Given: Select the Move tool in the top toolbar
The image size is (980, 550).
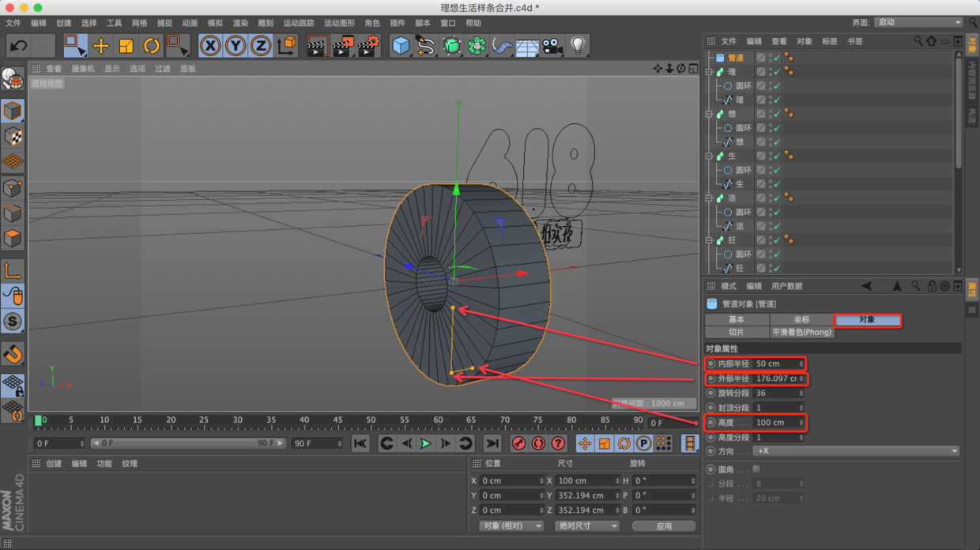Looking at the screenshot, I should pyautogui.click(x=100, y=46).
